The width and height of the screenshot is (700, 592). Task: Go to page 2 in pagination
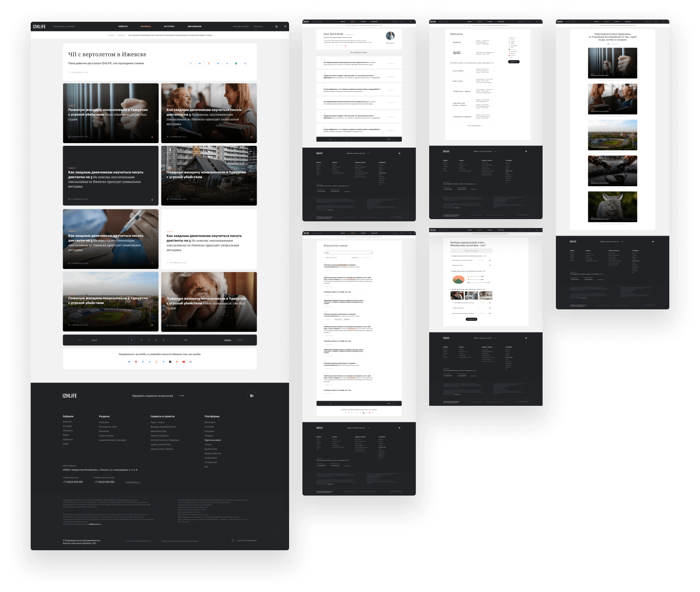click(x=141, y=340)
